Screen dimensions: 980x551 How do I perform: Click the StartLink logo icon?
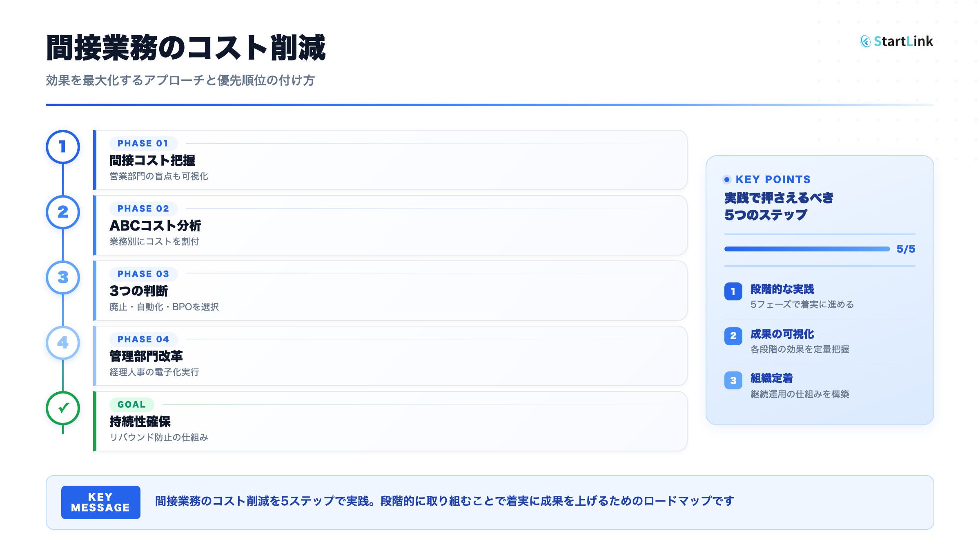[x=865, y=41]
